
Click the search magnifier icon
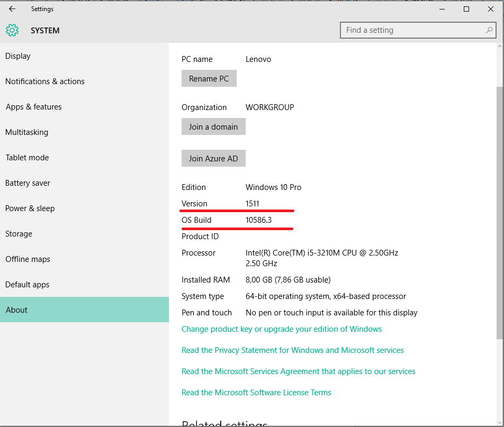[x=489, y=30]
